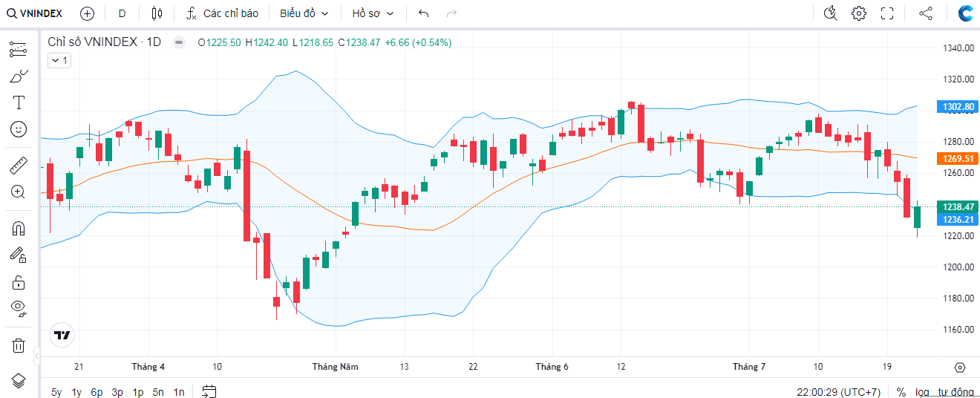980x398 pixels.
Task: Click the +6.66 (+0.54%) change value
Action: [x=418, y=42]
